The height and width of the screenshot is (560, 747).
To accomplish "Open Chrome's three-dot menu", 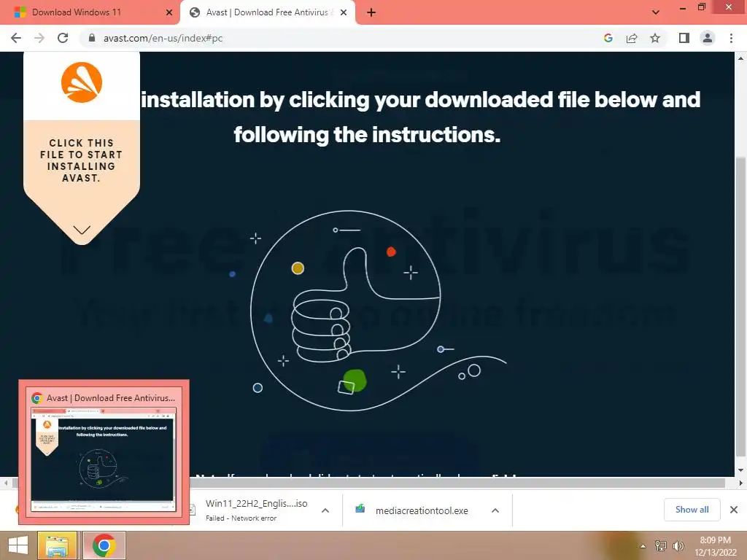I will pos(731,38).
